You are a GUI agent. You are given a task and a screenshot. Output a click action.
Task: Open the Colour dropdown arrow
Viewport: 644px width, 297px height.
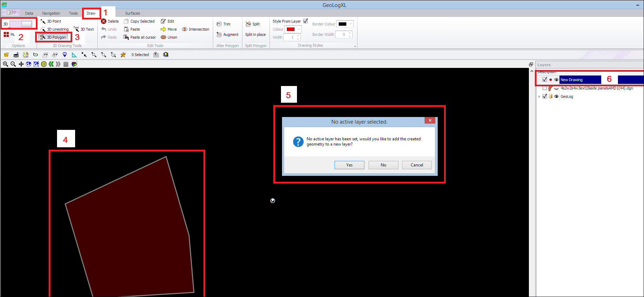(x=299, y=29)
